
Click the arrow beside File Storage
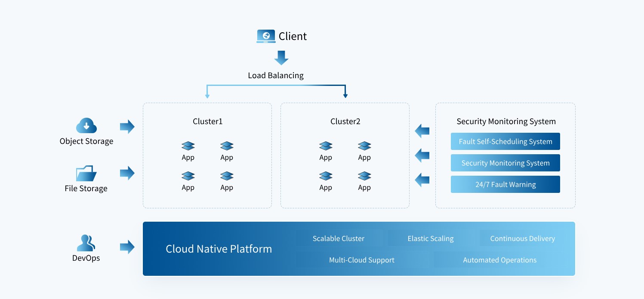point(127,173)
